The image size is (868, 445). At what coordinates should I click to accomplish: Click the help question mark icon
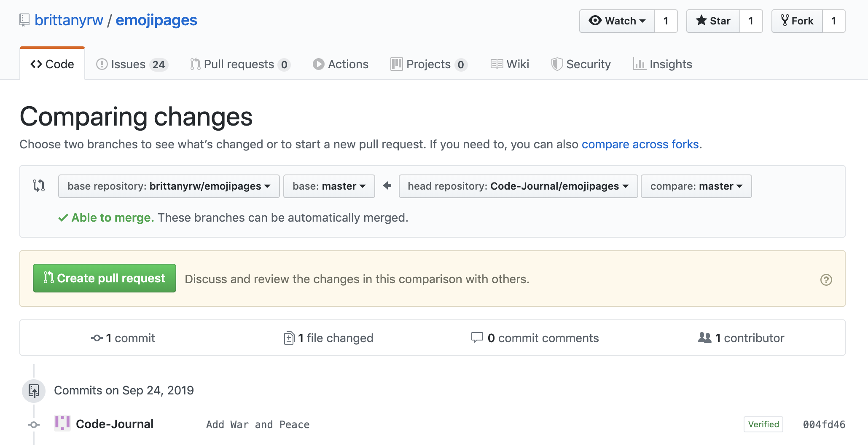(x=826, y=280)
